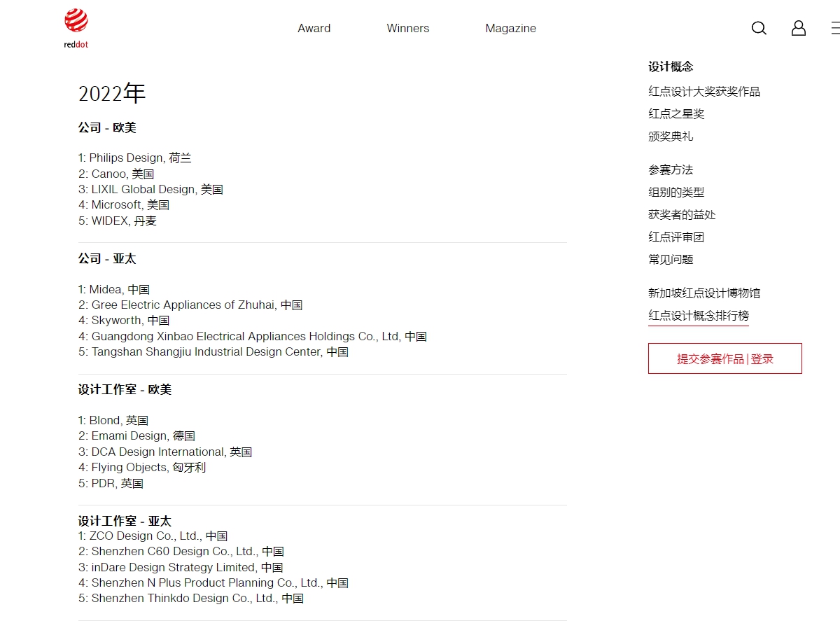This screenshot has height=621, width=840.
Task: Open 红点设计大奖获奖作品 link
Action: [704, 92]
